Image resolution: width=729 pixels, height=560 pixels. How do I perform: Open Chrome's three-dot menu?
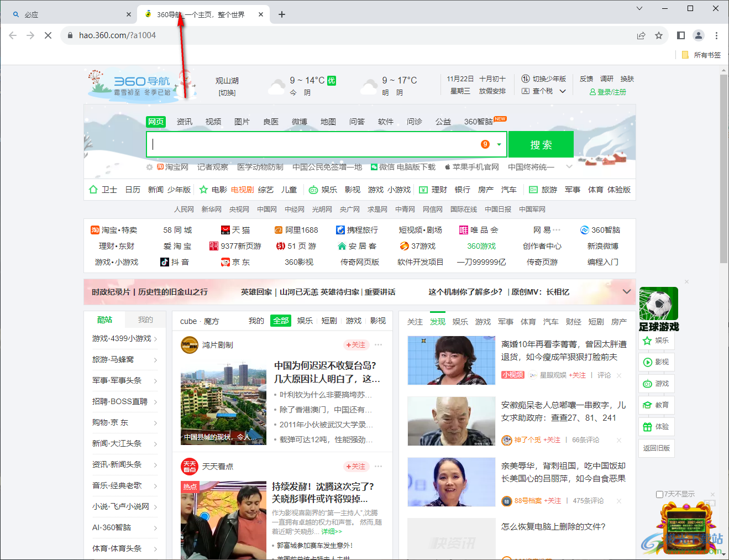tap(716, 35)
